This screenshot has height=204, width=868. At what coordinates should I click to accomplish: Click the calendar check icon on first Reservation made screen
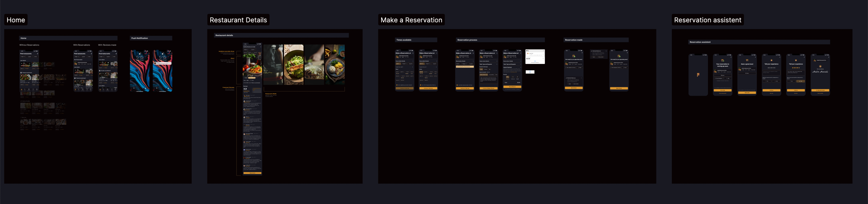pos(574,56)
